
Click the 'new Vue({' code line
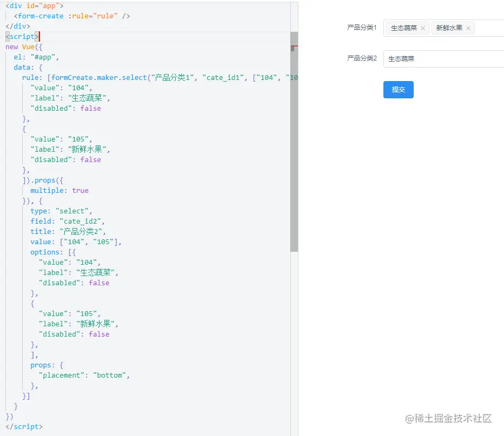[x=24, y=47]
